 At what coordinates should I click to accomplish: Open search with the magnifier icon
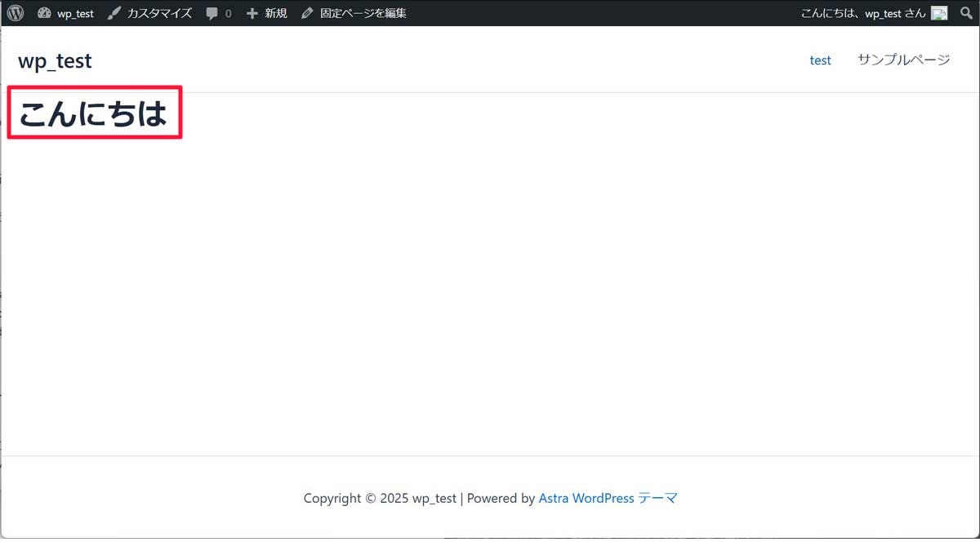click(x=965, y=12)
